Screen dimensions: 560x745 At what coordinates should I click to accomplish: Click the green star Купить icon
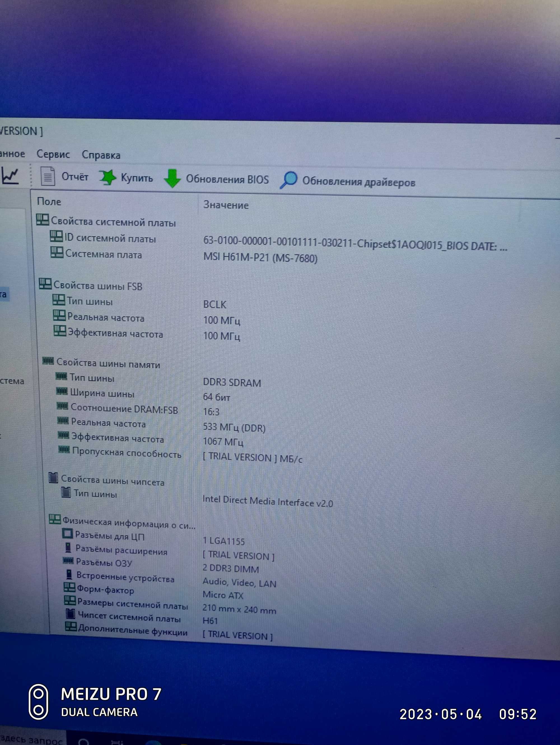108,177
